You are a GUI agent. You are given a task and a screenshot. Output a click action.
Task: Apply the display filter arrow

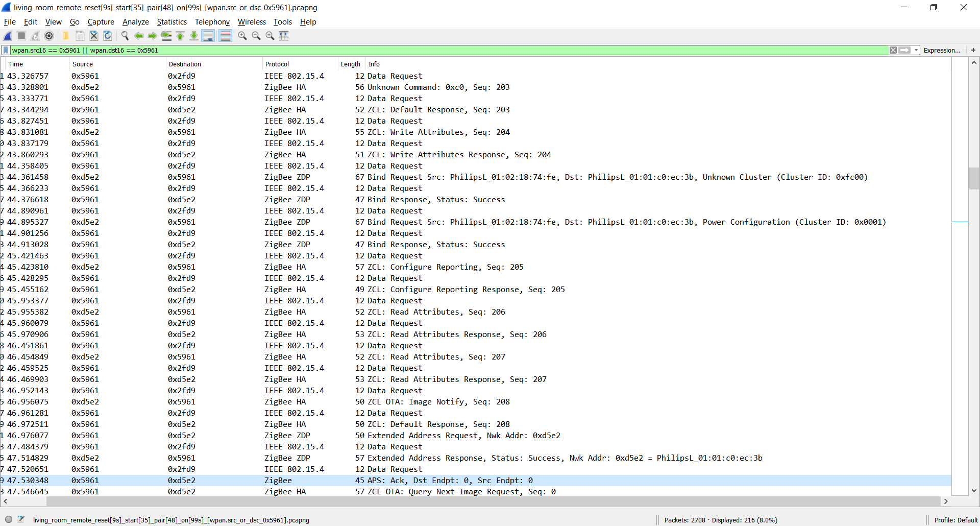point(904,50)
